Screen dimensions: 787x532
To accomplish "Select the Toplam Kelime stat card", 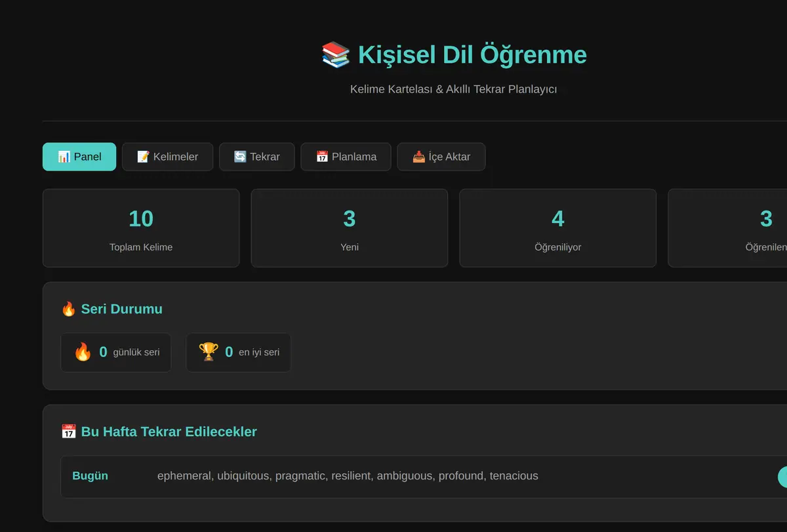I will coord(141,228).
